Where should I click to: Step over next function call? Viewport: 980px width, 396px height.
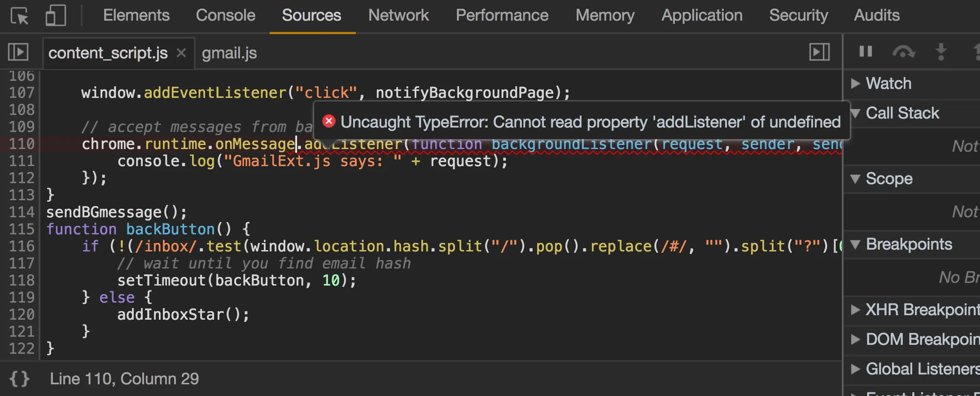click(903, 52)
